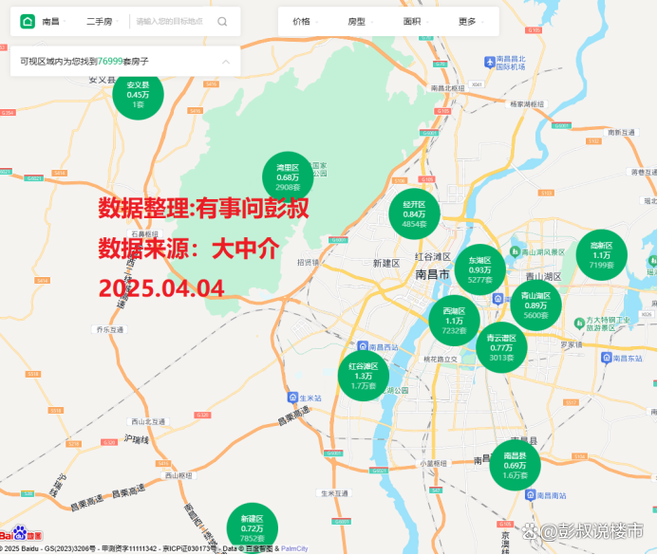
Task: Click the 南昌市 city label
Action: tap(432, 274)
